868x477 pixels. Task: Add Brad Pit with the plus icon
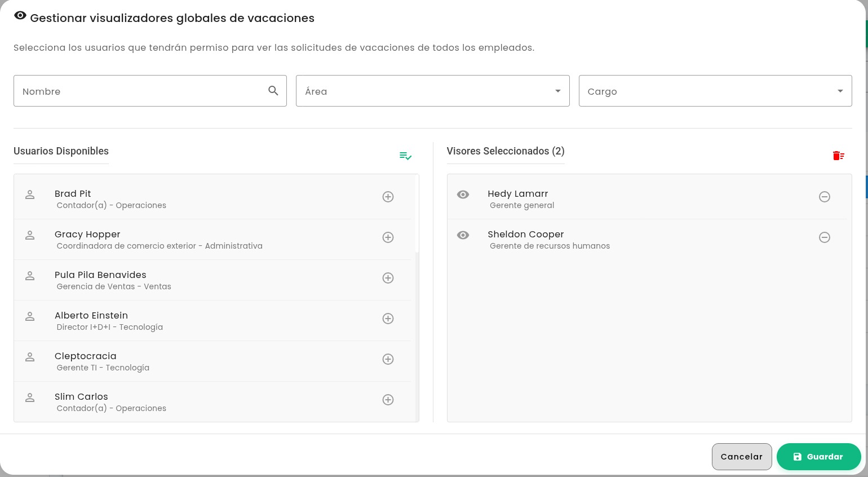click(388, 197)
